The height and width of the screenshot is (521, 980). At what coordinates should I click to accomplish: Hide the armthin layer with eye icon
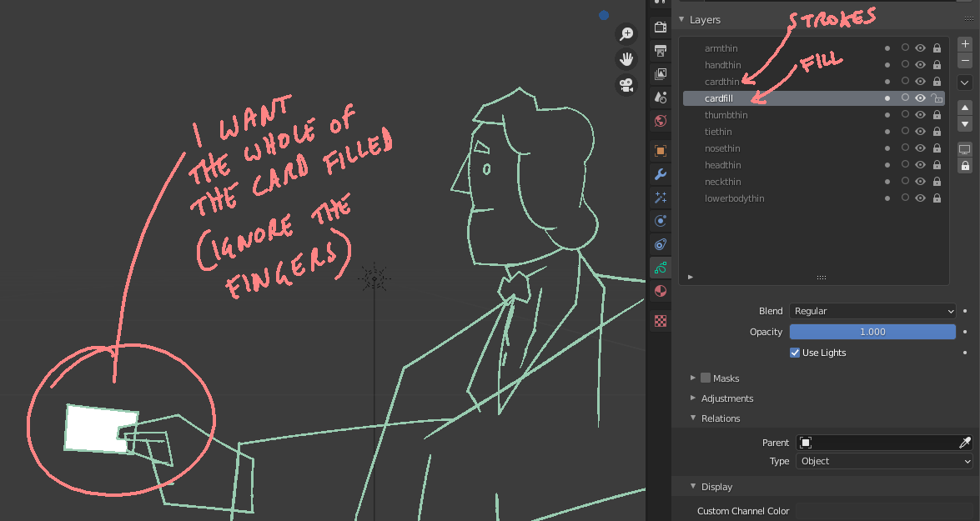(920, 48)
